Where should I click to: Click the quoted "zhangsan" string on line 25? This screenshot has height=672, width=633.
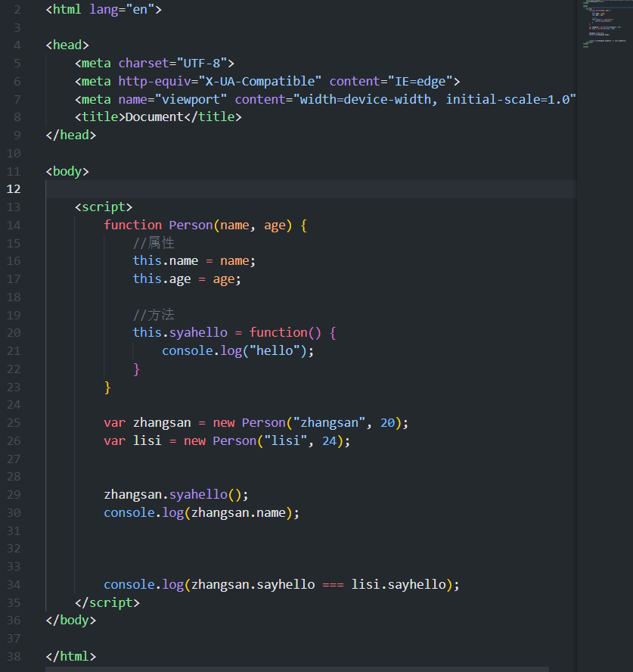(x=329, y=423)
